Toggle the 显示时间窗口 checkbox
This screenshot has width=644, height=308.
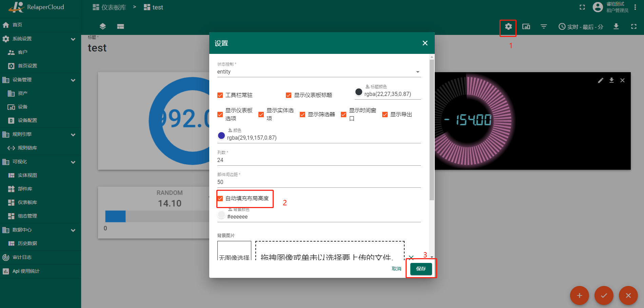(344, 115)
